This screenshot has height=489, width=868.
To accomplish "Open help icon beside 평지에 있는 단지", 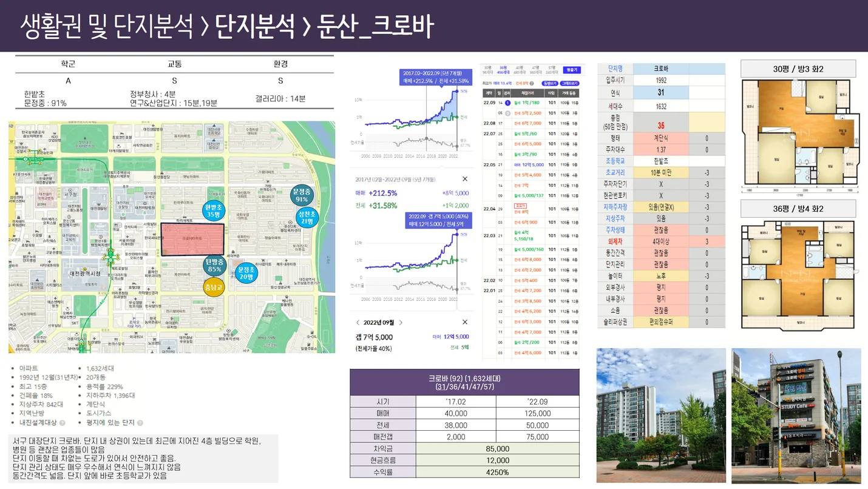I will [140, 423].
